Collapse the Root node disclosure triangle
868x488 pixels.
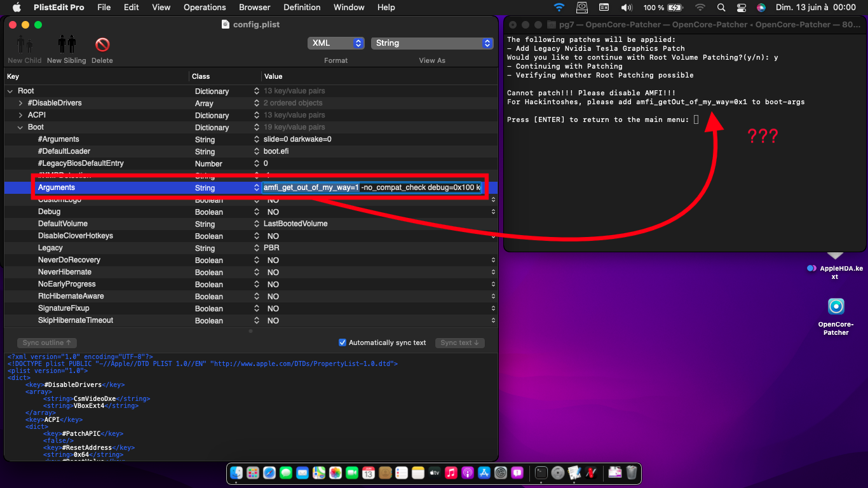click(10, 91)
